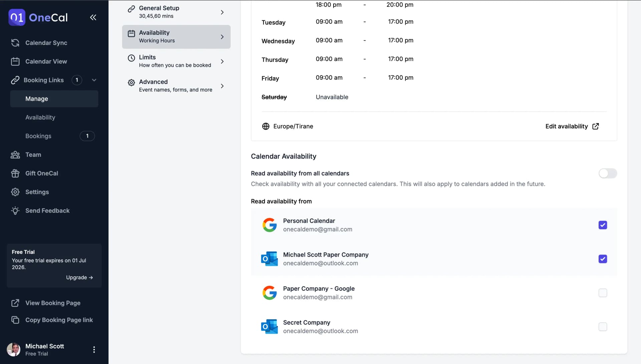Click the 20:00 pm end time

pyautogui.click(x=400, y=5)
